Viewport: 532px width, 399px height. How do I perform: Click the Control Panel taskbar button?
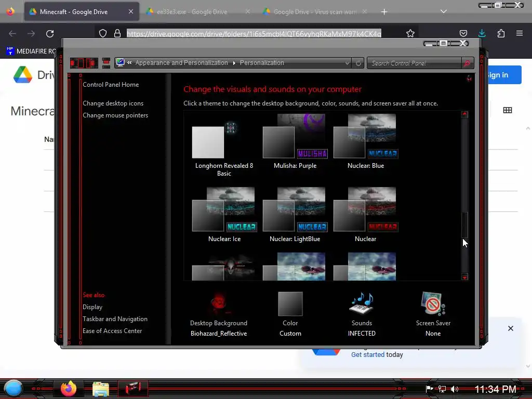pos(132,389)
